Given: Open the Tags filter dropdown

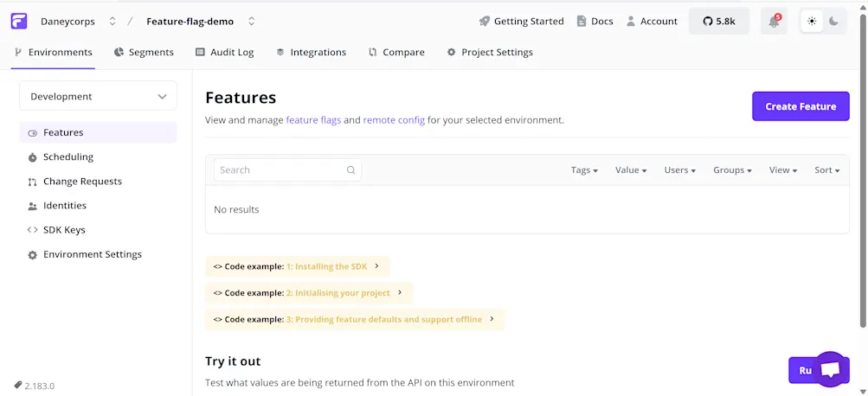Looking at the screenshot, I should click(x=584, y=170).
